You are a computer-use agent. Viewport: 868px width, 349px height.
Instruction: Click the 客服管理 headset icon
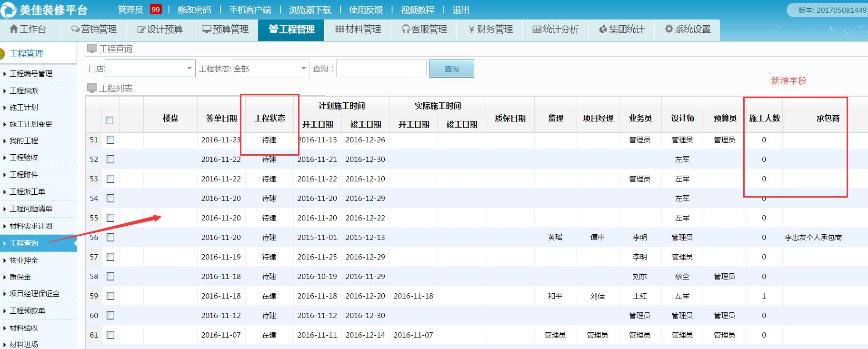point(406,30)
